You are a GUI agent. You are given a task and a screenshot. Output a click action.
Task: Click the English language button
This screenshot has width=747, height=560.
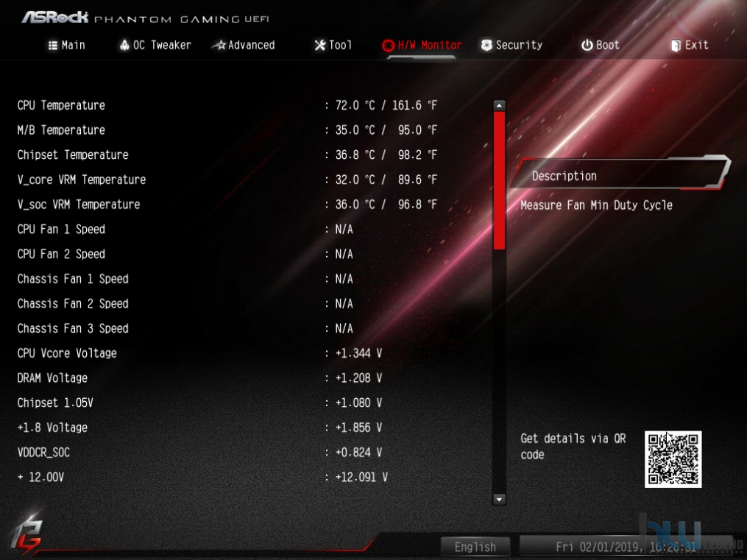[x=475, y=547]
